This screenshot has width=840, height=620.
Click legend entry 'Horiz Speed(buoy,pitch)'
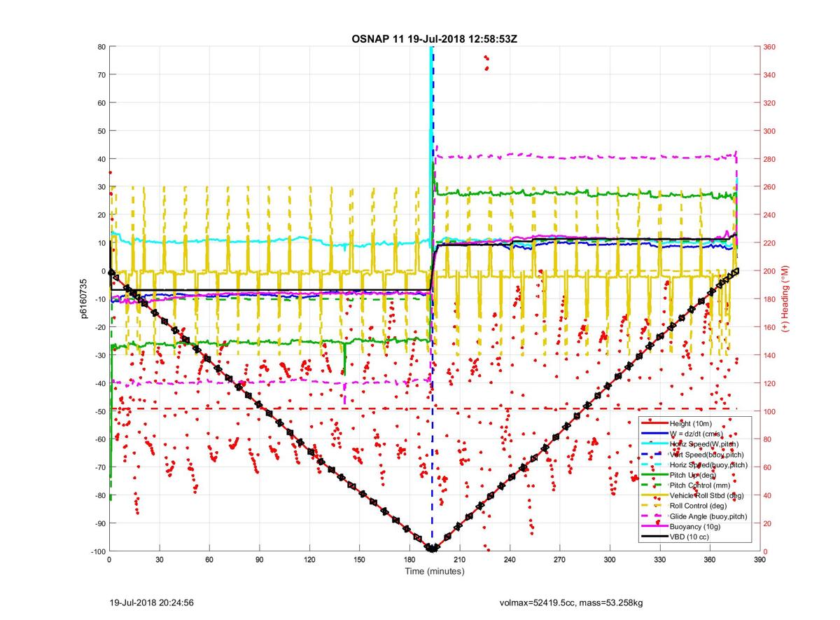[708, 464]
